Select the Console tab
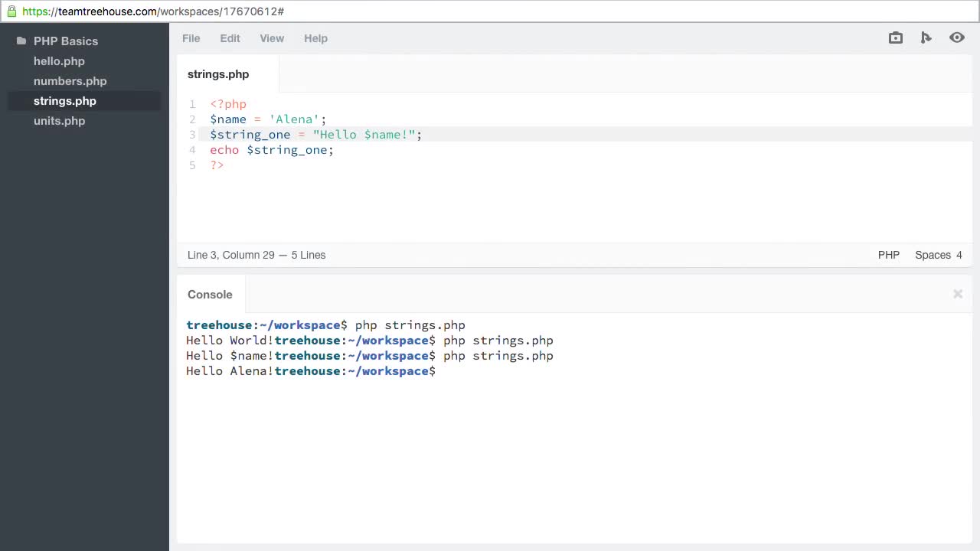This screenshot has height=551, width=980. pyautogui.click(x=210, y=295)
